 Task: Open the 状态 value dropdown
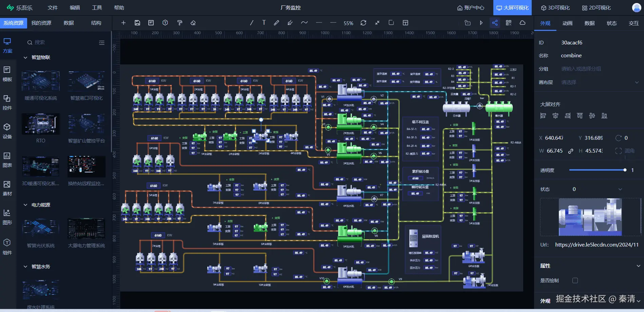[x=597, y=189]
